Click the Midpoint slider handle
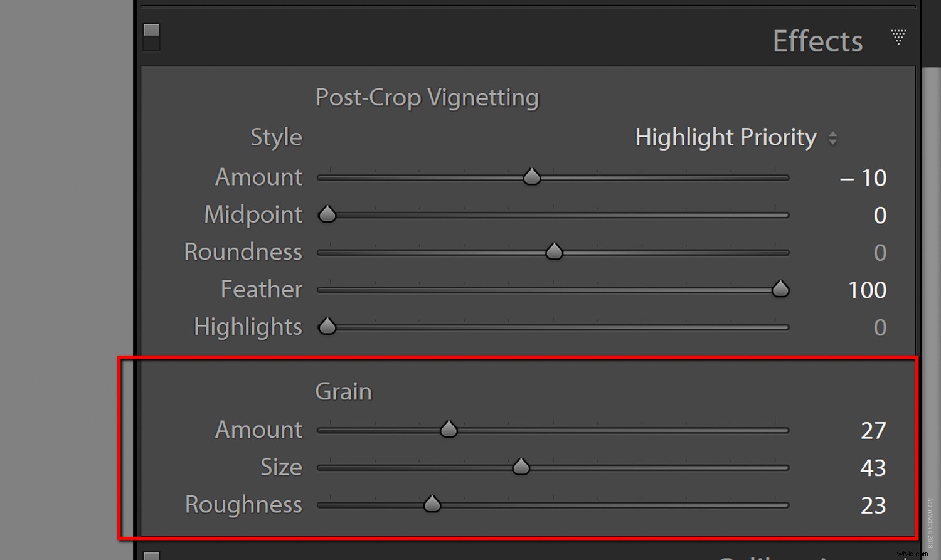The height and width of the screenshot is (560, 941). pyautogui.click(x=327, y=214)
